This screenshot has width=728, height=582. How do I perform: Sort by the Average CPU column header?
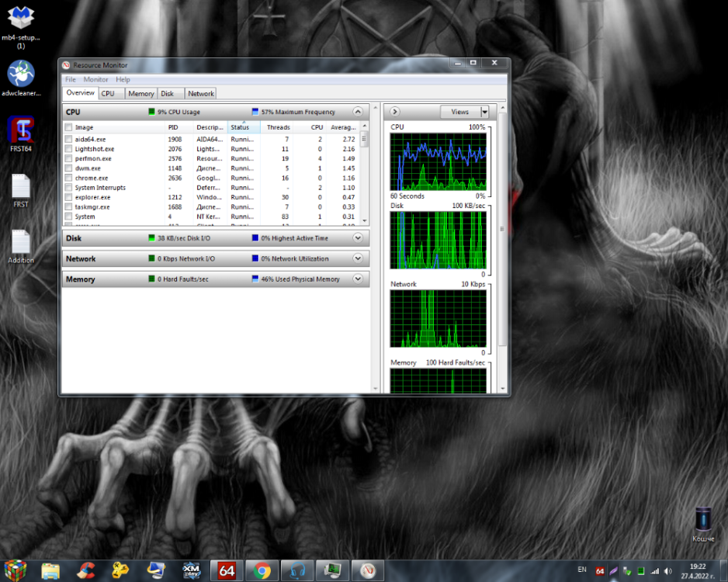coord(342,127)
